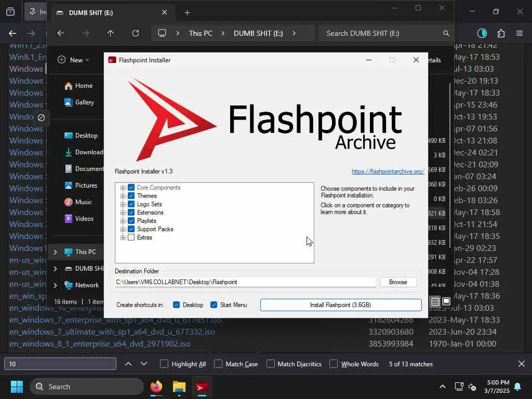Open the flashpointarchive.org link
The height and width of the screenshot is (399, 532).
click(x=388, y=171)
